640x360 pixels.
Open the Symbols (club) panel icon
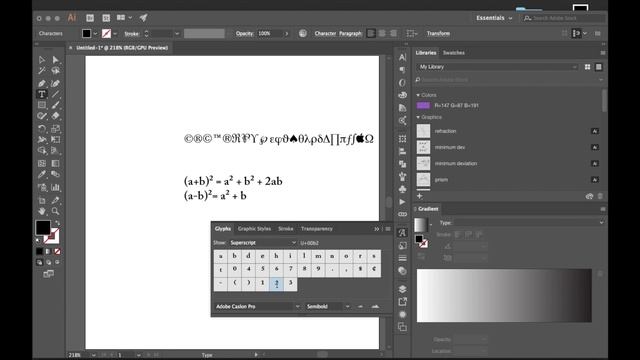tap(402, 189)
